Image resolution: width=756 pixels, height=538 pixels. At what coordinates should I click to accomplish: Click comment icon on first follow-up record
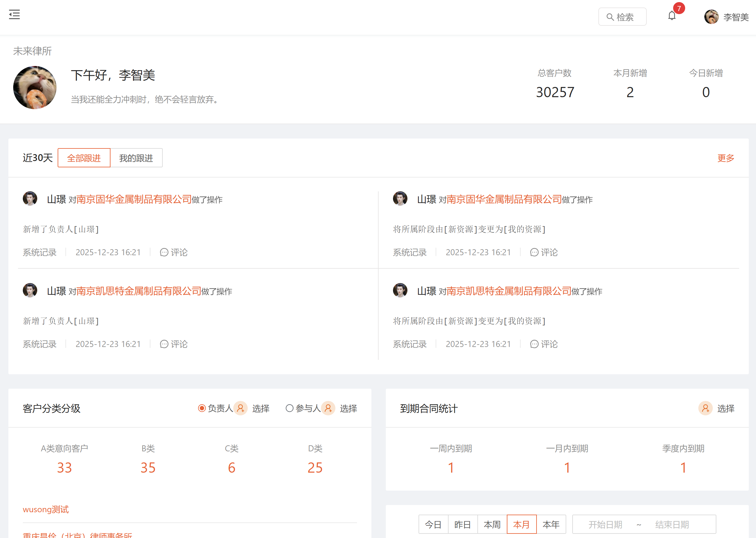pos(164,253)
